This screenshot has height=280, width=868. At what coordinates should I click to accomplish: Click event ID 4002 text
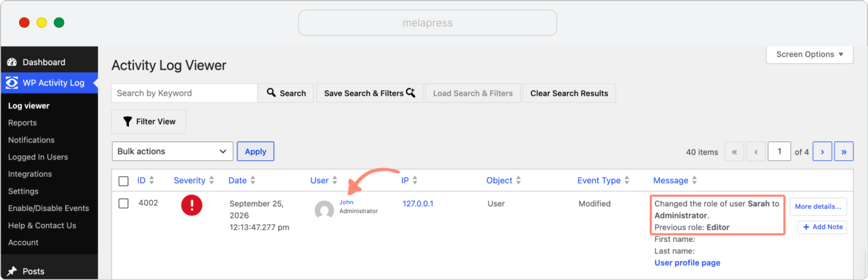click(148, 203)
